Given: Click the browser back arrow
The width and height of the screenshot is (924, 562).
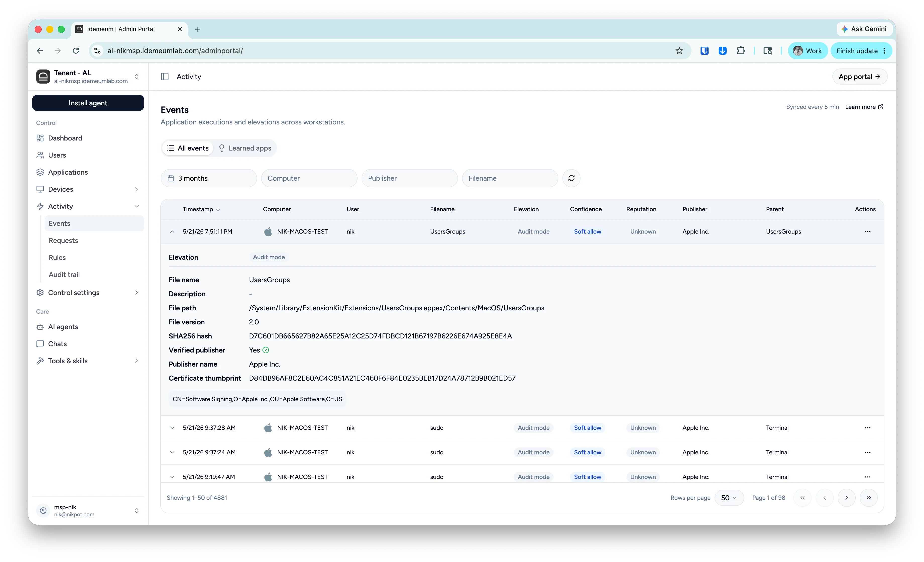Looking at the screenshot, I should [x=40, y=51].
